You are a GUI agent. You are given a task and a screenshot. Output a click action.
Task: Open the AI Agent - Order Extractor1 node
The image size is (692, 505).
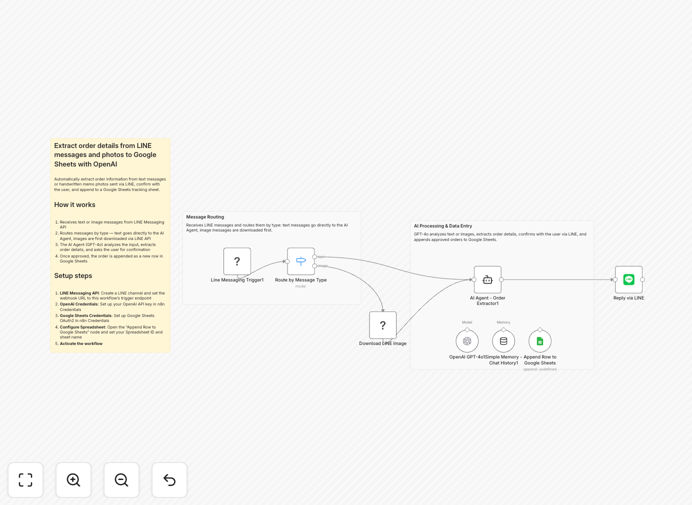click(x=488, y=279)
